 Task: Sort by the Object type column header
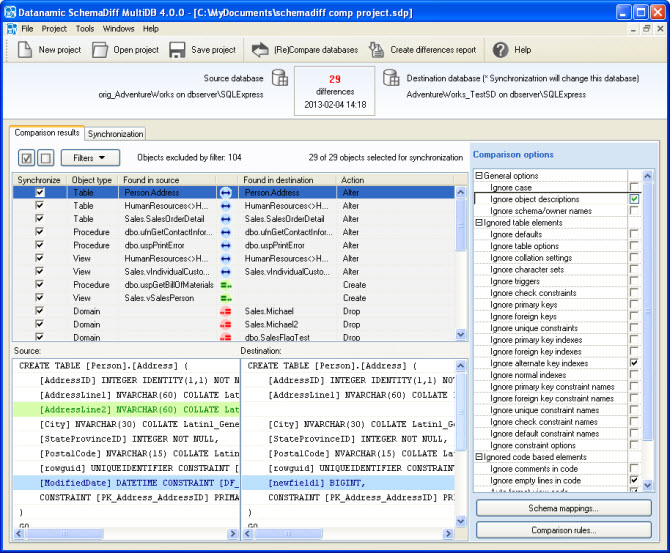click(91, 180)
